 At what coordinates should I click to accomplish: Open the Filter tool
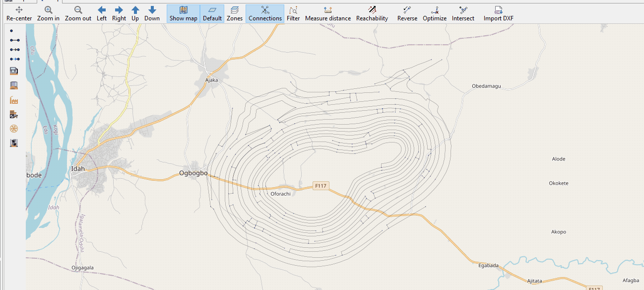[293, 14]
